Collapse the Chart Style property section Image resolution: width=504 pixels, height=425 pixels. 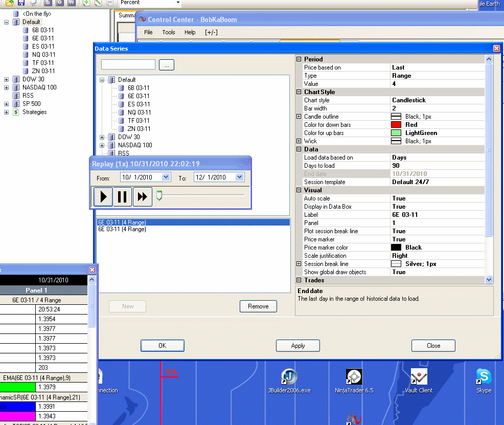coord(299,92)
